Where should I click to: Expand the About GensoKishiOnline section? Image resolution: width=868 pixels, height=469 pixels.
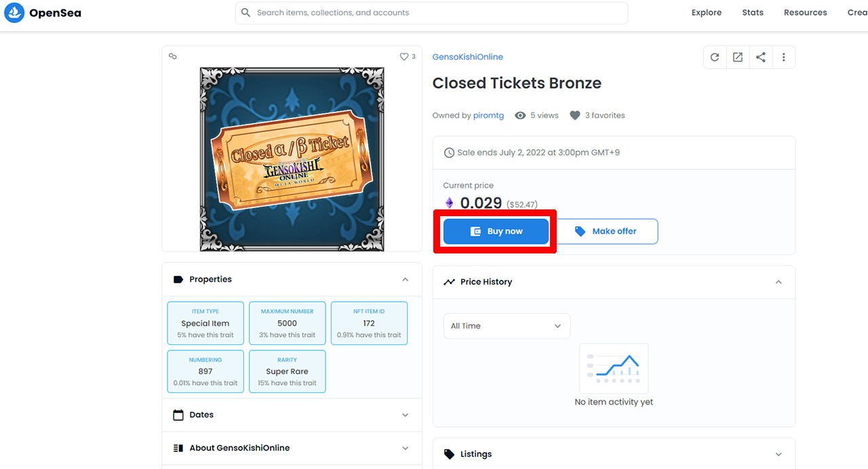pos(406,448)
